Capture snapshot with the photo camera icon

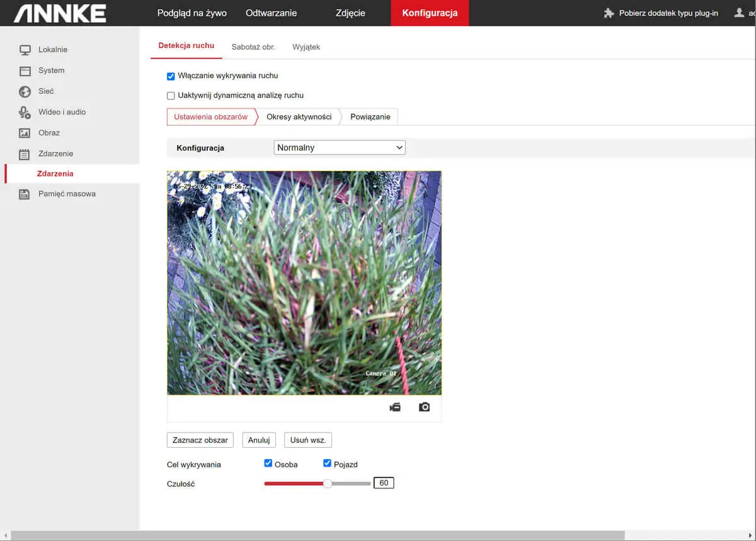click(x=425, y=407)
